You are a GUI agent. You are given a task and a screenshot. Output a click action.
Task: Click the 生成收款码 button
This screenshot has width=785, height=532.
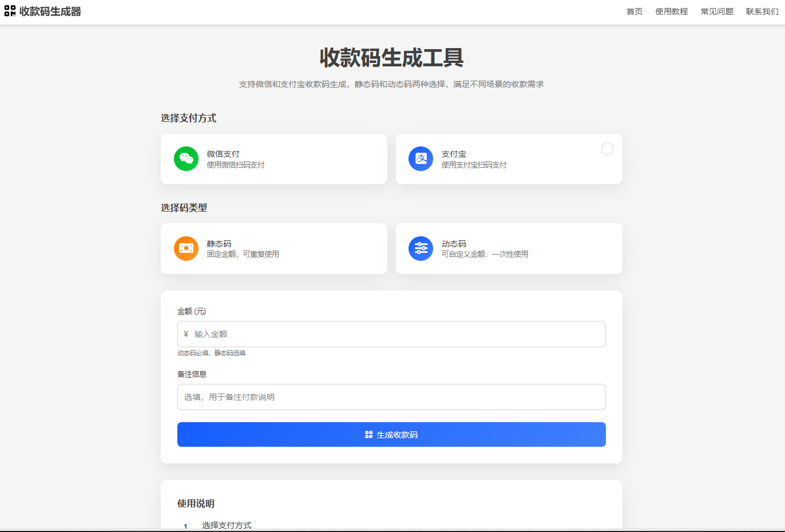[391, 435]
